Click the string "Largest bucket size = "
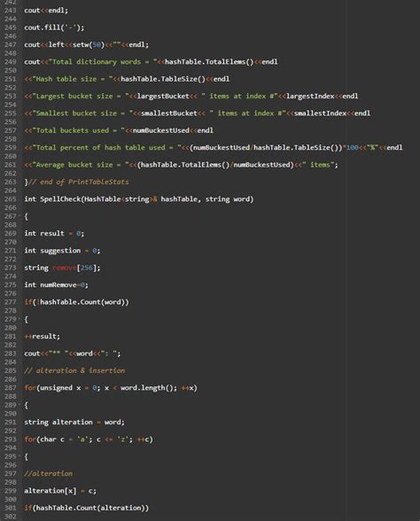The height and width of the screenshot is (521, 420). (x=81, y=97)
